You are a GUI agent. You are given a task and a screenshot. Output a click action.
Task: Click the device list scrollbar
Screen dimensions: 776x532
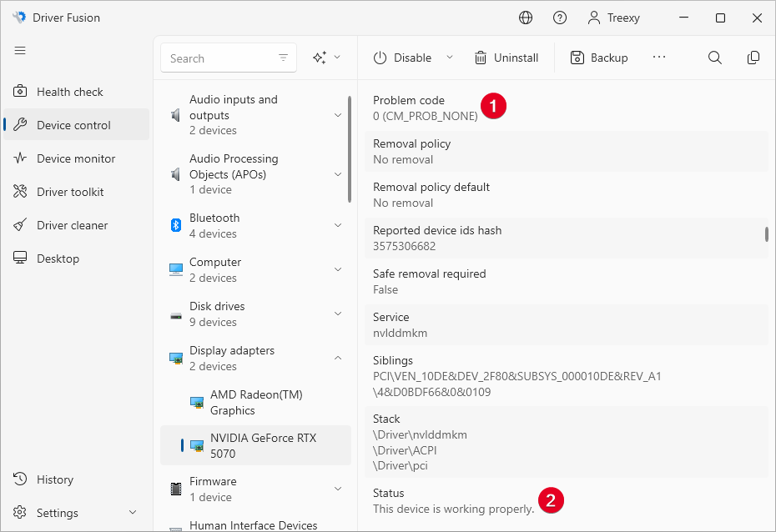[350, 149]
